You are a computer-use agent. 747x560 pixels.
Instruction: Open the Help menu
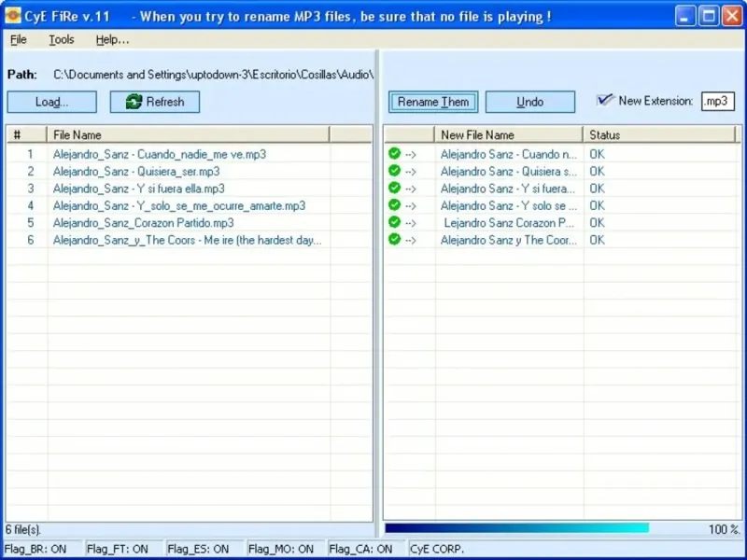112,39
